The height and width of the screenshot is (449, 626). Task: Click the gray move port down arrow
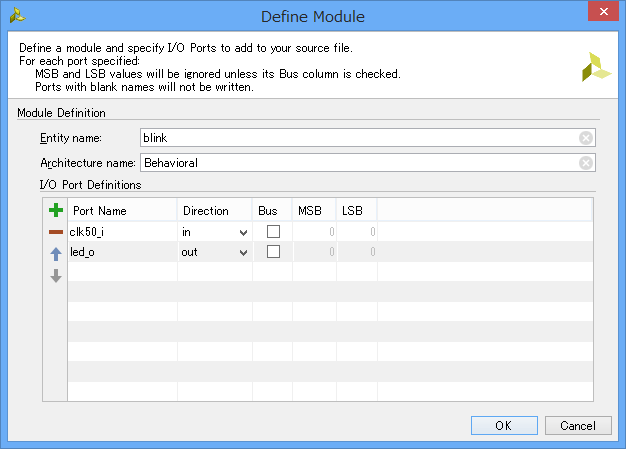click(x=56, y=275)
